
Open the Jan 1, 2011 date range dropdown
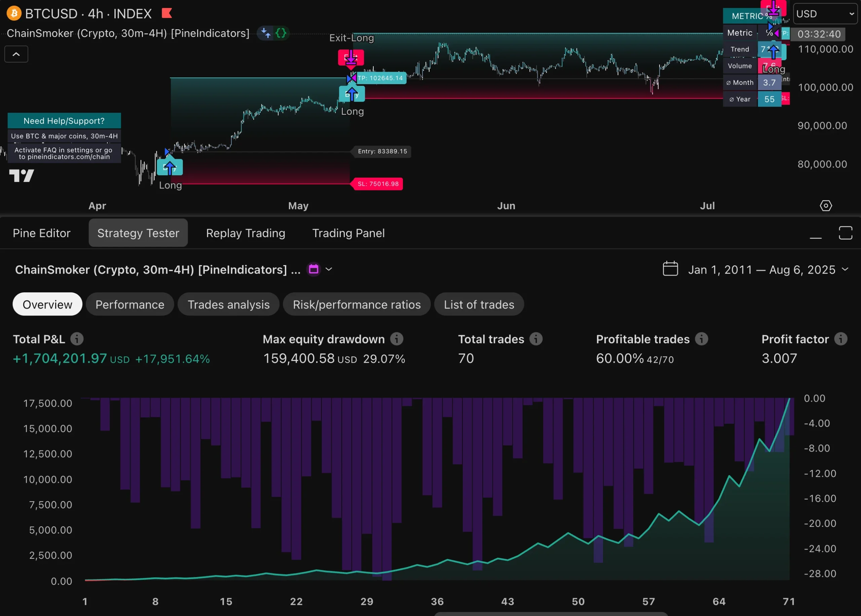[x=768, y=270]
